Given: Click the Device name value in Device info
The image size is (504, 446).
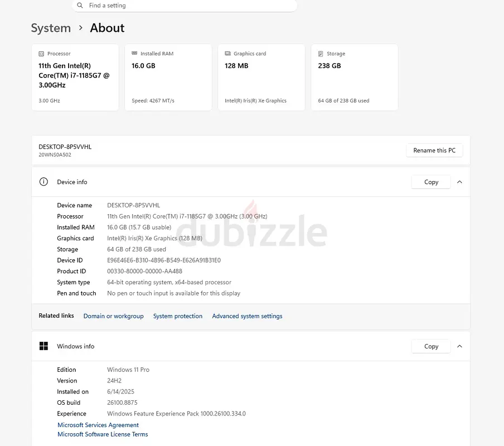Looking at the screenshot, I should (x=133, y=205).
